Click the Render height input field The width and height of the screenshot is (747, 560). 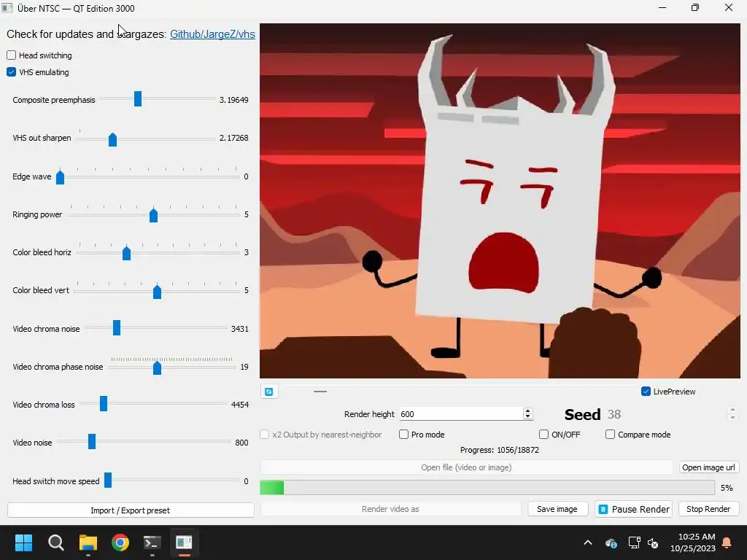coord(461,414)
